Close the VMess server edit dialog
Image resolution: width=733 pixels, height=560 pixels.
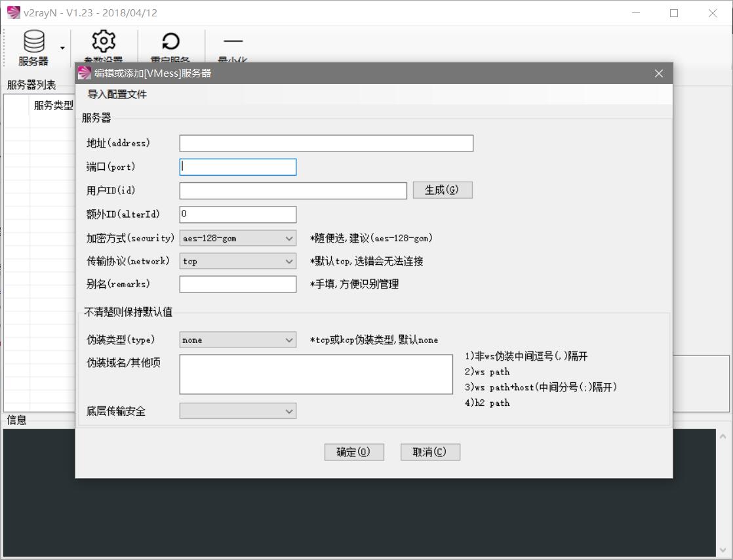(x=659, y=73)
